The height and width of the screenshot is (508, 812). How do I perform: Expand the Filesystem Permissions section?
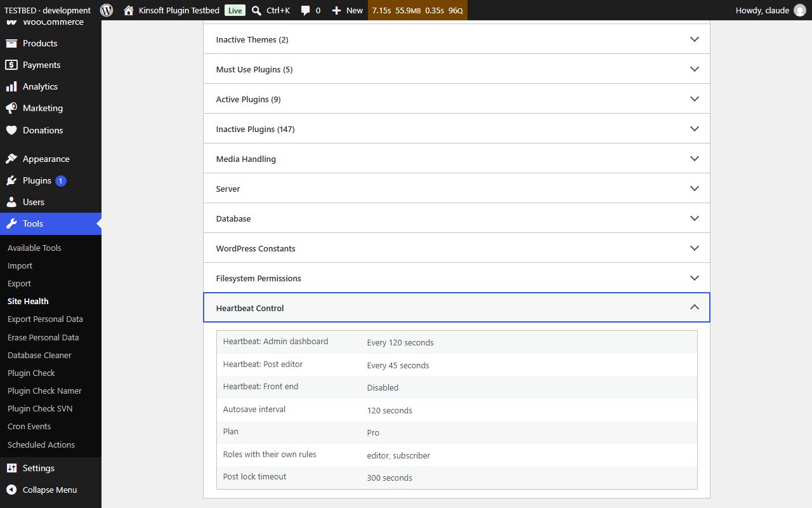coord(456,278)
